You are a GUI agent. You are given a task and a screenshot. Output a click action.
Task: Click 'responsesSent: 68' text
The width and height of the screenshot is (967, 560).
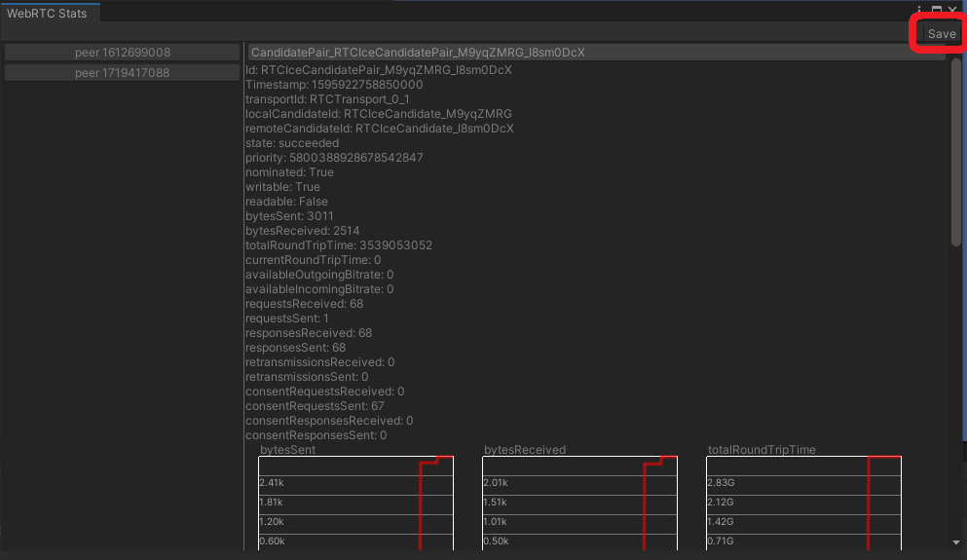[295, 348]
